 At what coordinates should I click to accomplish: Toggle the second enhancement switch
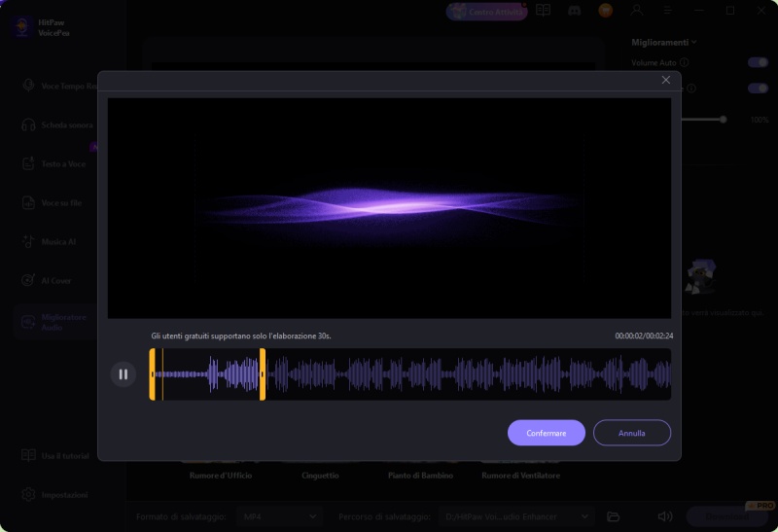tap(758, 89)
